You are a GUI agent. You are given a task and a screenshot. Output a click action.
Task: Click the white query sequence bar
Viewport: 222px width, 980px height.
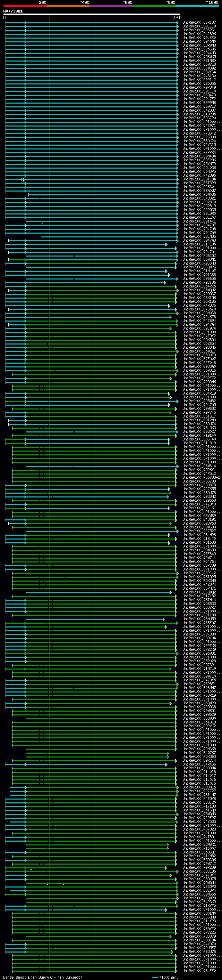(x=92, y=14)
